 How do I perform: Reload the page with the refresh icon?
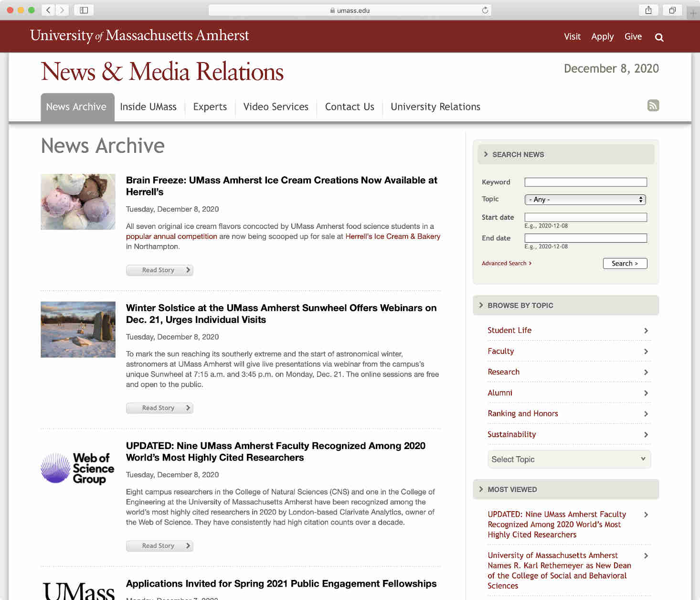click(485, 10)
